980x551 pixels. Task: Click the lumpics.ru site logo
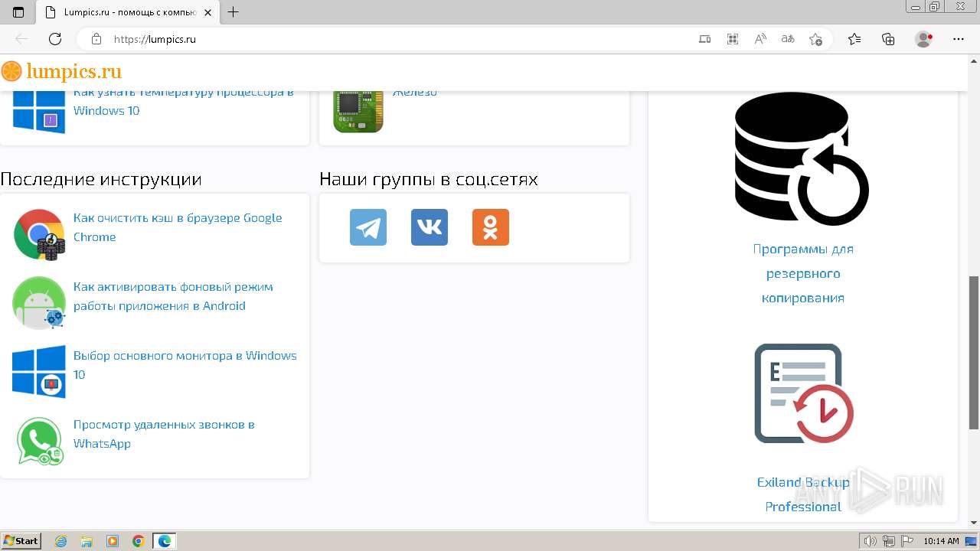pos(62,72)
